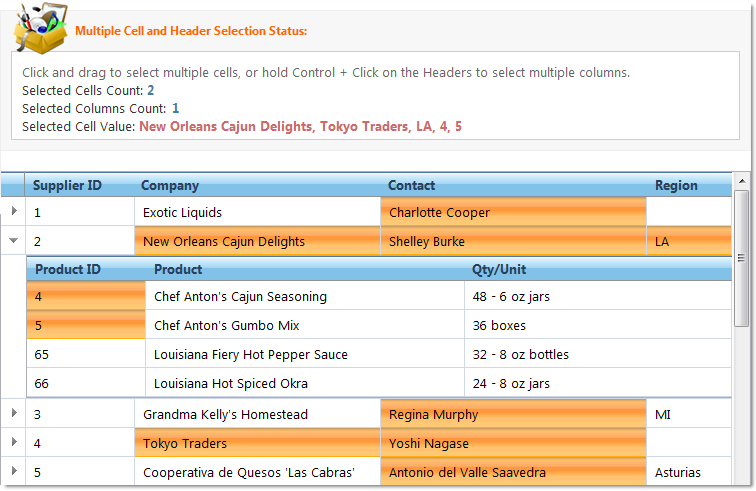Expand the row for supplier 1

click(13, 212)
